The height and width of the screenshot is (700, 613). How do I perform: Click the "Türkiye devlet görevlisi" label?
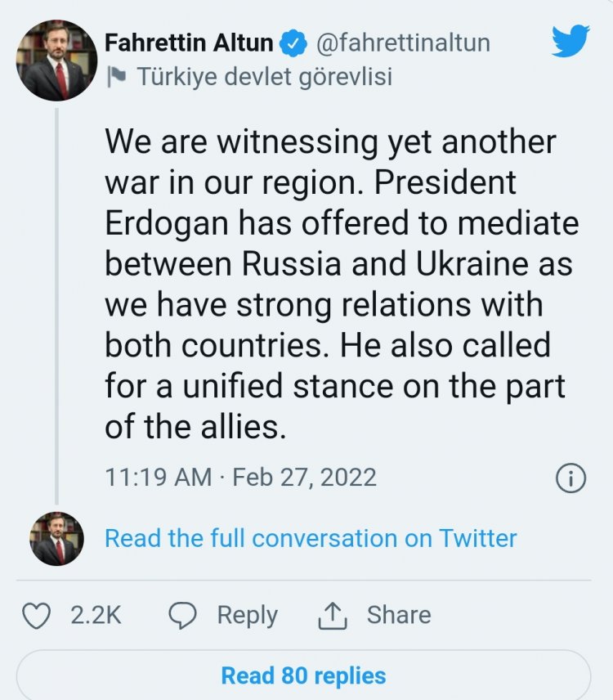[x=264, y=77]
